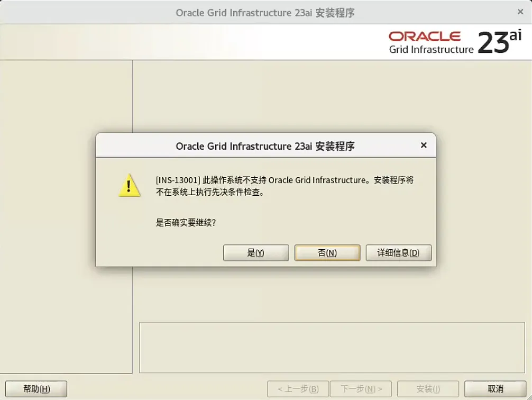Click the dialog title Oracle Grid Infrastructure 23ai
532x400 pixels.
coord(265,146)
